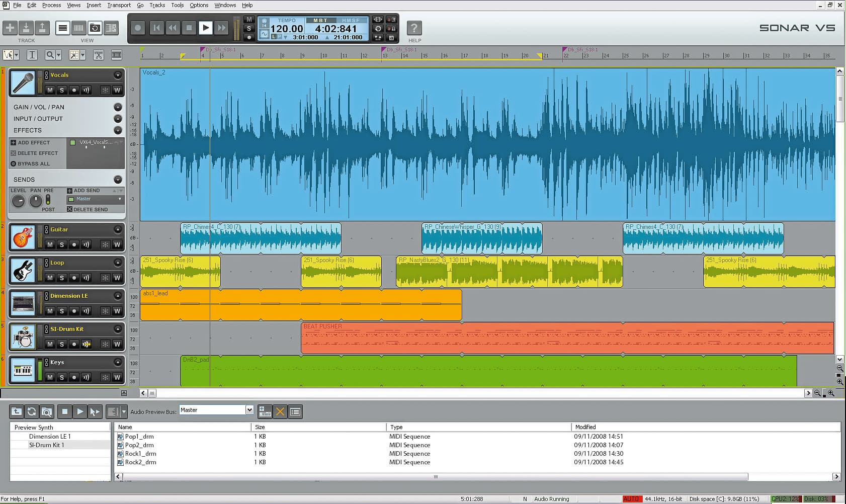Click Bypass All effects button
Viewport: 846px width, 504px height.
[30, 164]
